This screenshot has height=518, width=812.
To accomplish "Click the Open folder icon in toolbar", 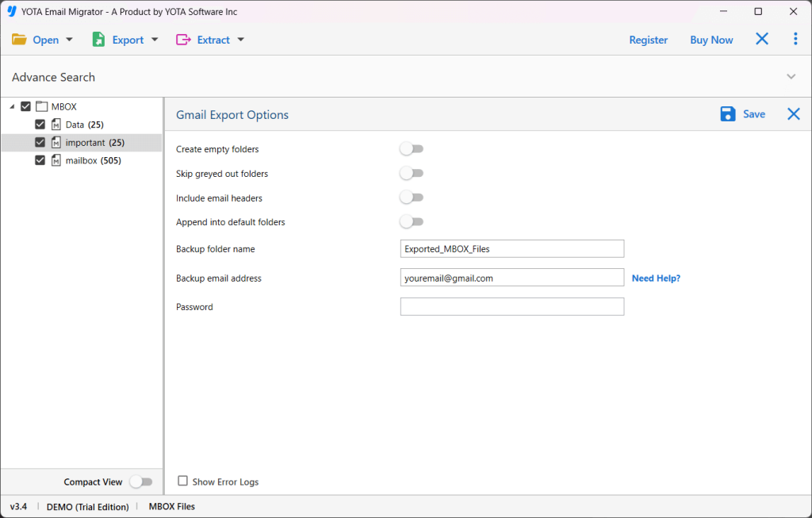I will [x=19, y=40].
